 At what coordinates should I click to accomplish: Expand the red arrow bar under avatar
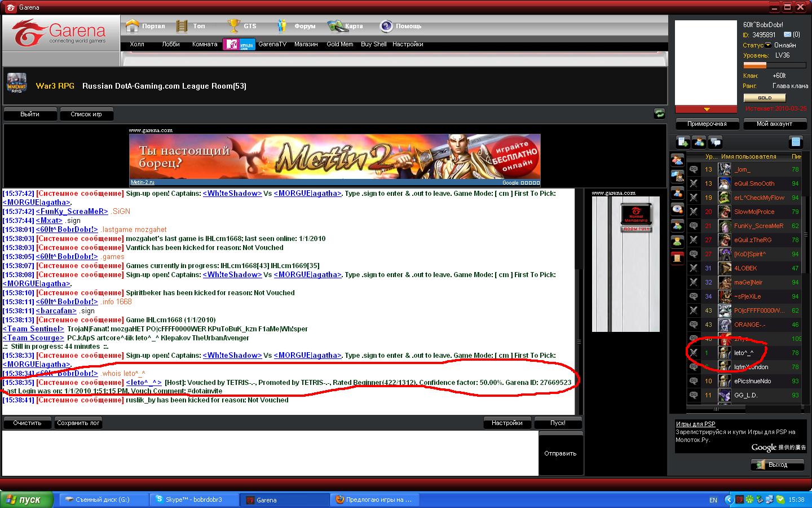coord(706,109)
